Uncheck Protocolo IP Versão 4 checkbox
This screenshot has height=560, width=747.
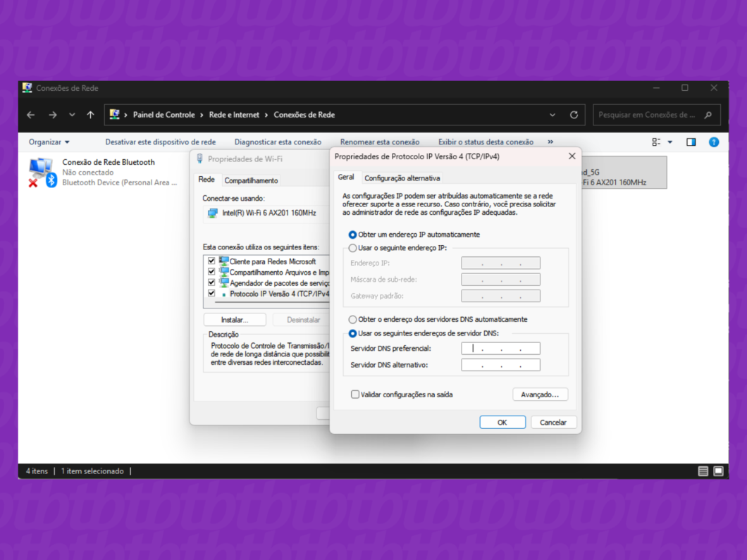tap(211, 293)
